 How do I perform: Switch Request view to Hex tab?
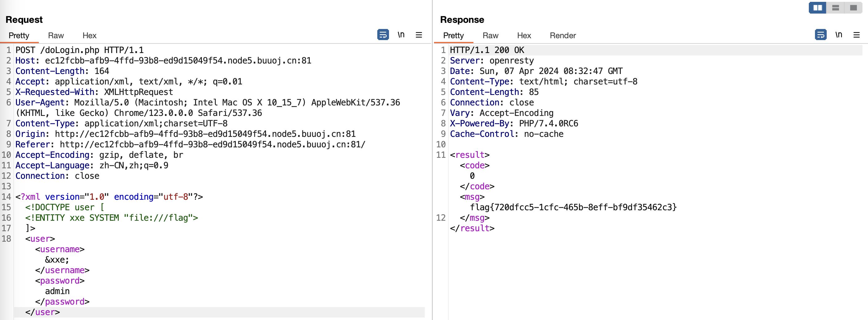point(90,35)
